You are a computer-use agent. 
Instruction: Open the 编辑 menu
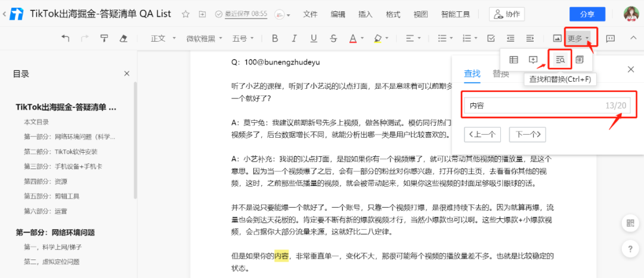click(338, 14)
